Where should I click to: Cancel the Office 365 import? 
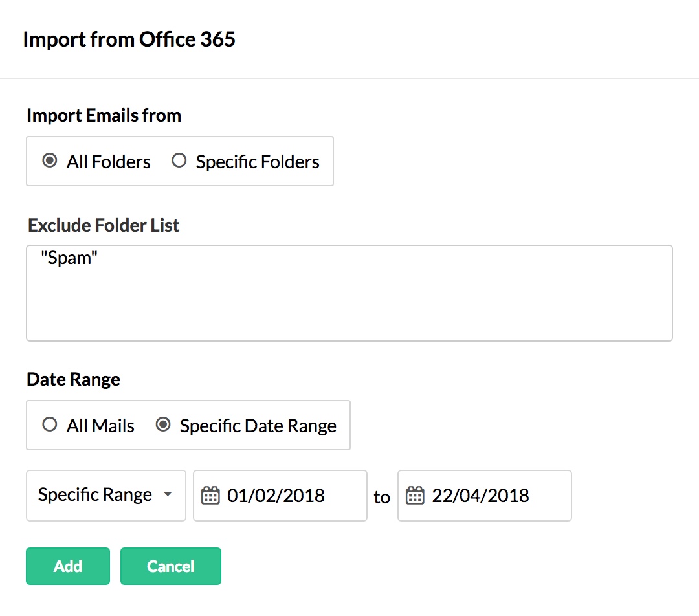click(170, 566)
